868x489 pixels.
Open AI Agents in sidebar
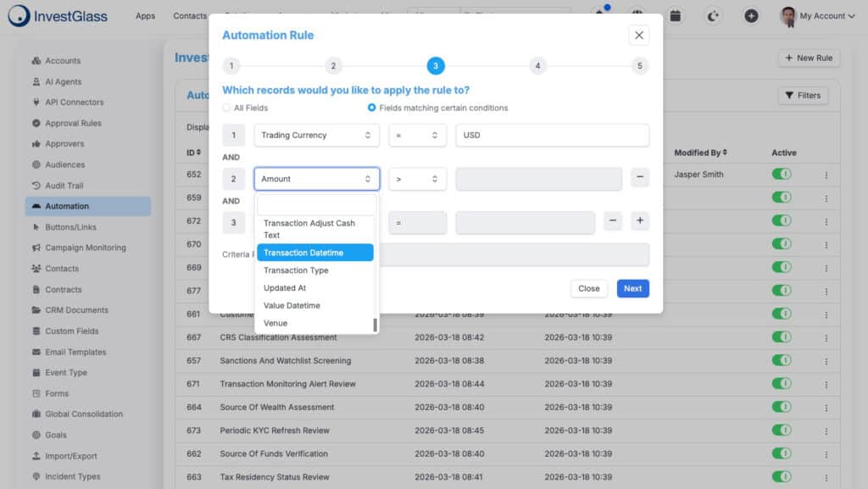[57, 82]
